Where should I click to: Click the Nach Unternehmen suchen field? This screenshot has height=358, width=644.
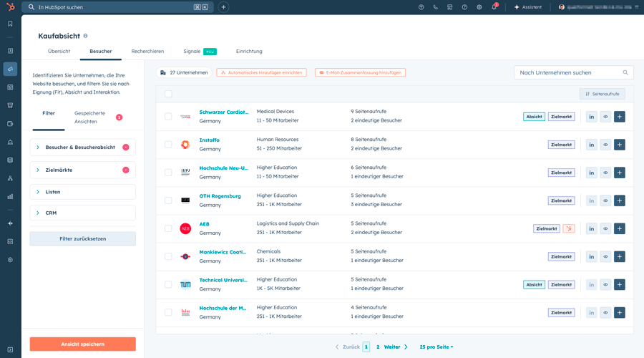(569, 72)
